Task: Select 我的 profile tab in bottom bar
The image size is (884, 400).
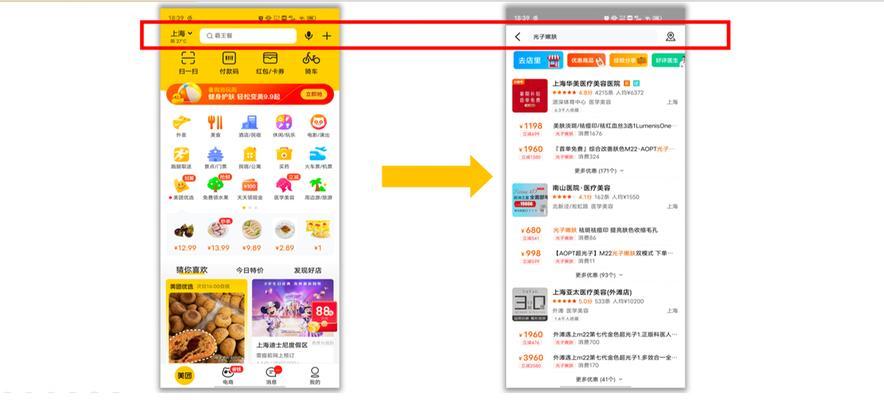Action: click(x=315, y=376)
